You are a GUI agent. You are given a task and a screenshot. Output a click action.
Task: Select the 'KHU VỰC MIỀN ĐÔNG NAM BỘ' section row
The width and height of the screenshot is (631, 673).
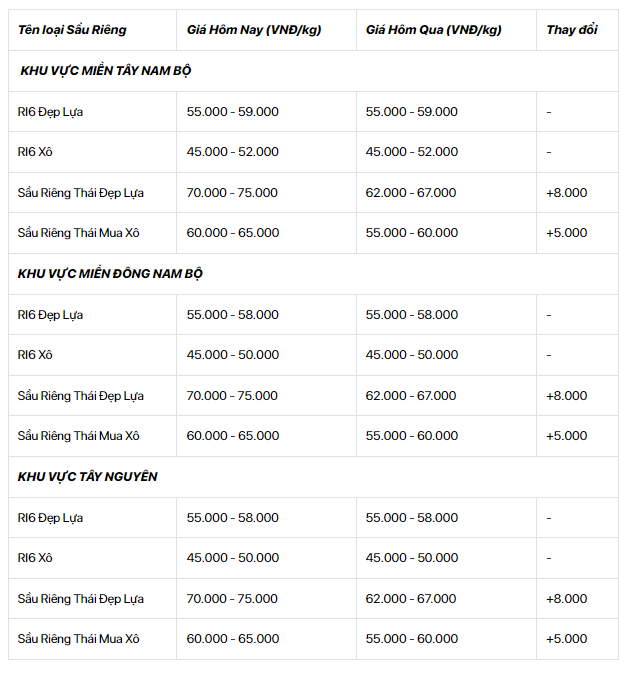[x=313, y=274]
